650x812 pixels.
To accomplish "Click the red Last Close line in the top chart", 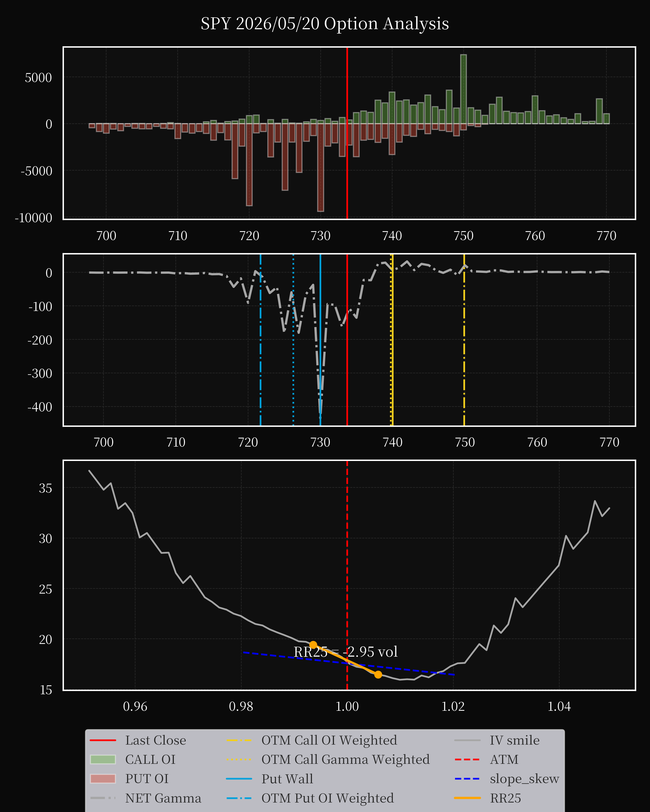I will [x=347, y=133].
